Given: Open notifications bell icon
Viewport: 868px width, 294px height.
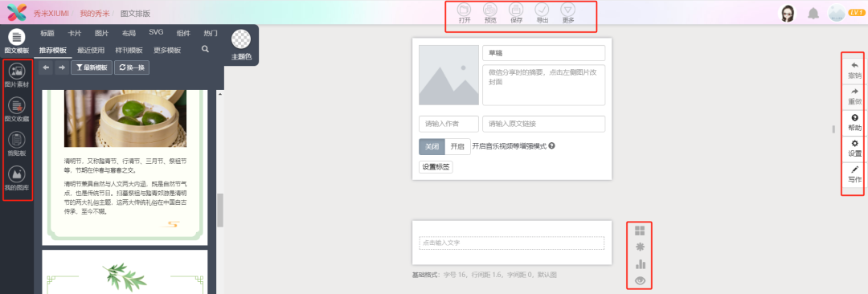Looking at the screenshot, I should click(x=813, y=14).
